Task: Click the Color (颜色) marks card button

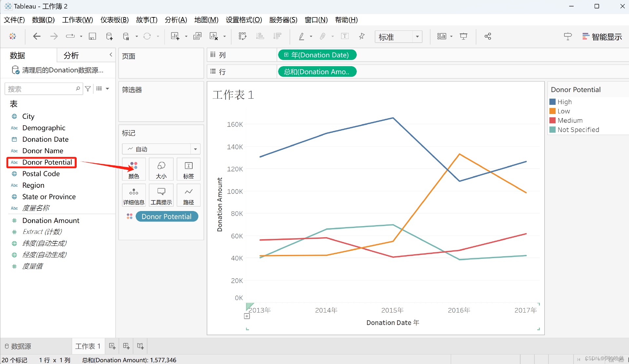Action: click(134, 169)
